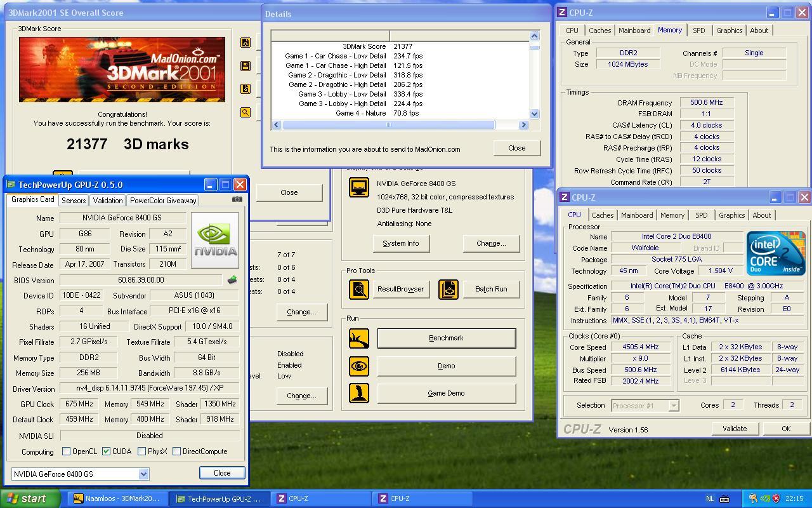Close the Details dialog with its Close button
This screenshot has width=812, height=508.
[x=516, y=148]
